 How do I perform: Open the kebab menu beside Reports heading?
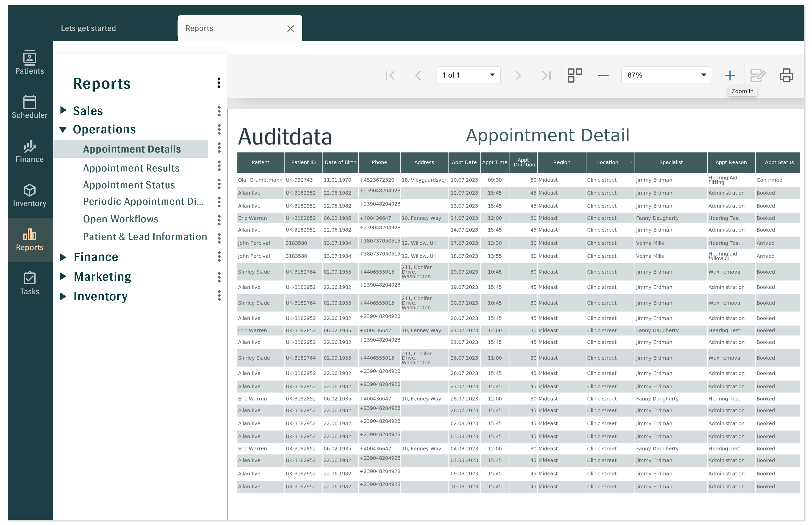(x=219, y=83)
